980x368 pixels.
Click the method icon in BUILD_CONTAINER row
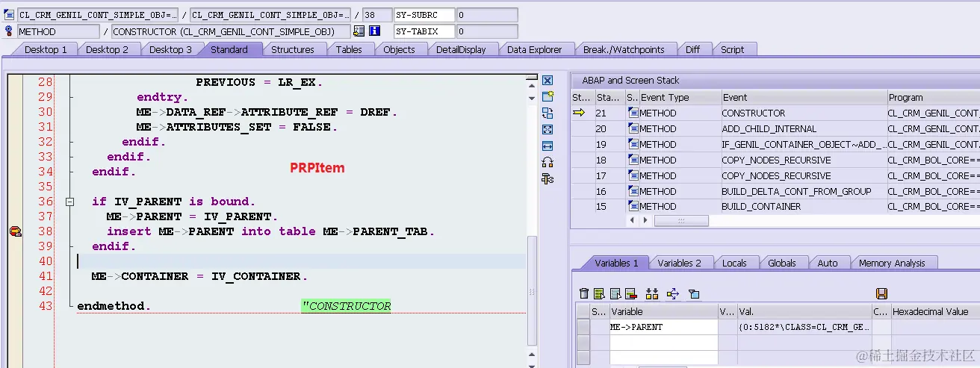click(x=633, y=207)
